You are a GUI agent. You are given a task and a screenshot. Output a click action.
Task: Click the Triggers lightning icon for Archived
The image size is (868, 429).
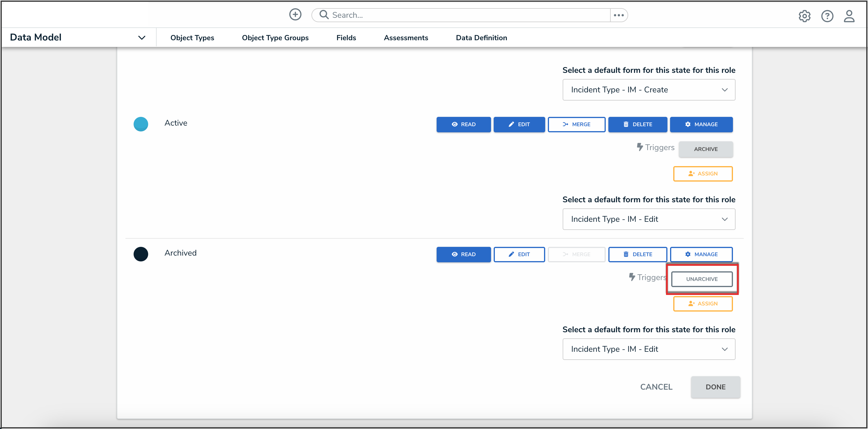coord(632,277)
